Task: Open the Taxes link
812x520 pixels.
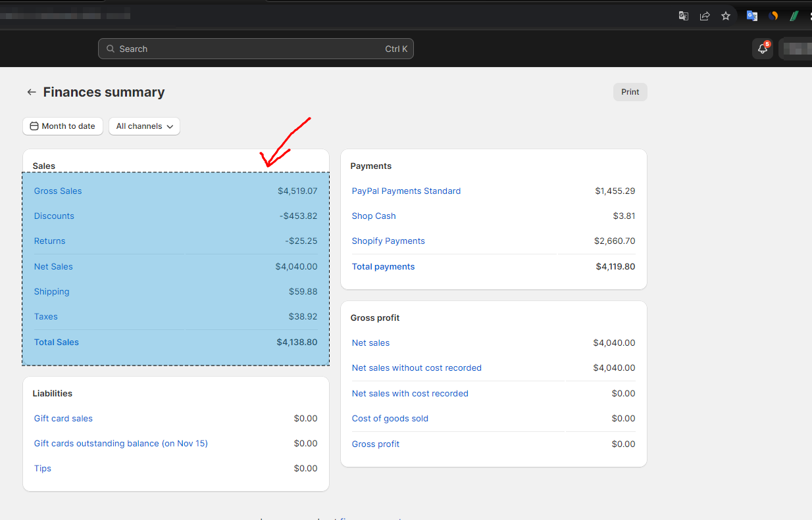Action: (x=46, y=317)
